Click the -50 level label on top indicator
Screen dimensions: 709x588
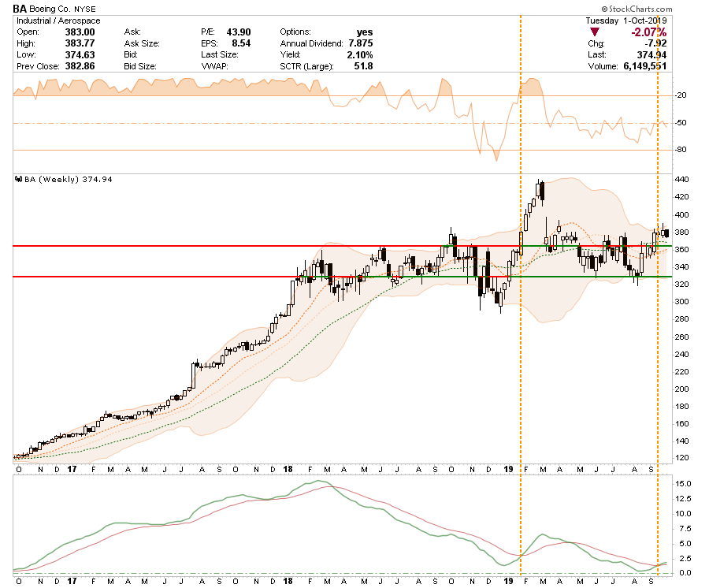[681, 123]
